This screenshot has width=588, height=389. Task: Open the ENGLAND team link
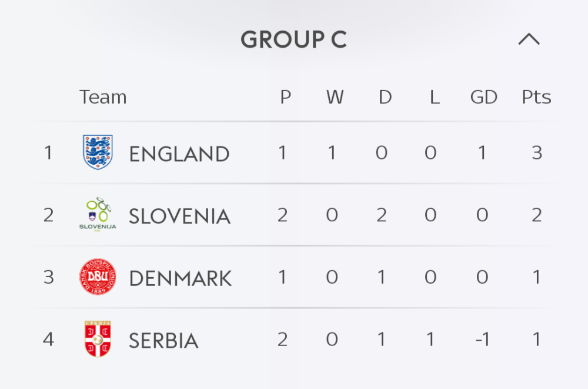[179, 154]
